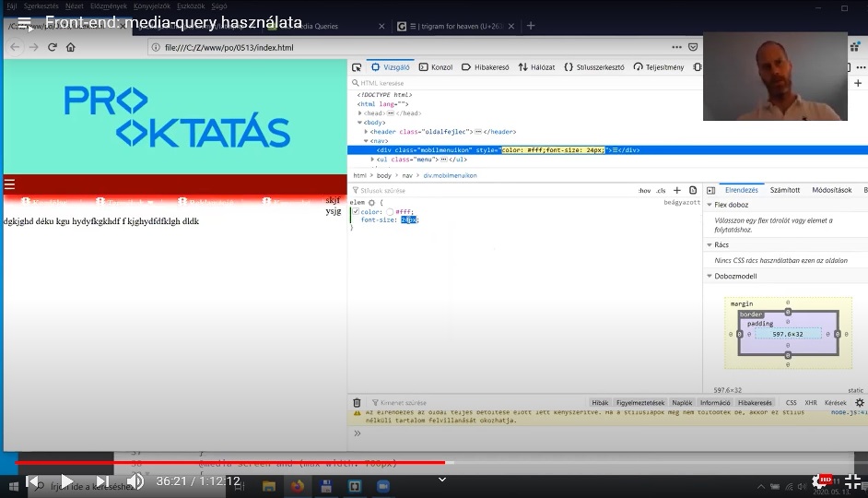Image resolution: width=868 pixels, height=498 pixels.
Task: Add a new style rule plus icon
Action: [x=676, y=190]
